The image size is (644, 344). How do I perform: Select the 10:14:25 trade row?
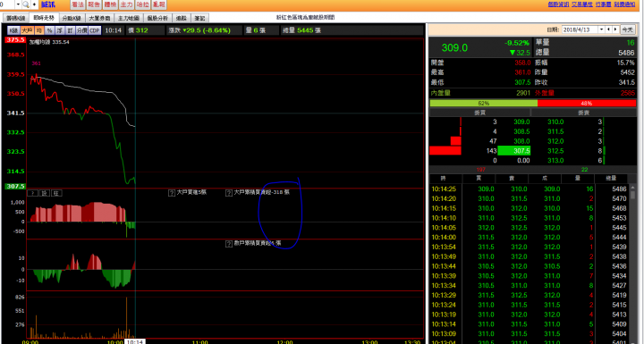529,189
